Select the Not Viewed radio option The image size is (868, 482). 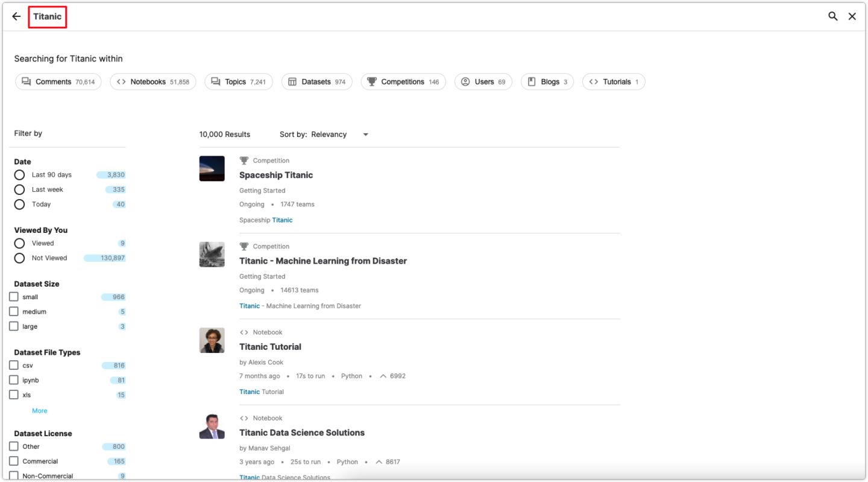(19, 258)
